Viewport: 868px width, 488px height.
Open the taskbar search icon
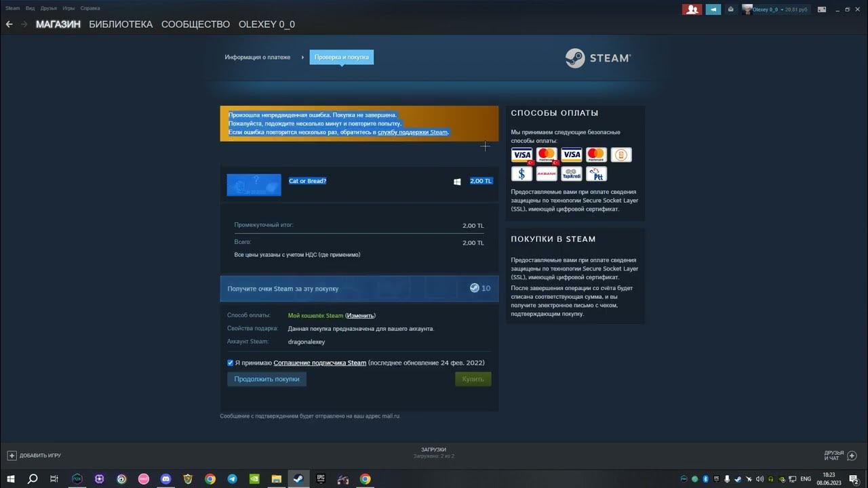[x=33, y=479]
